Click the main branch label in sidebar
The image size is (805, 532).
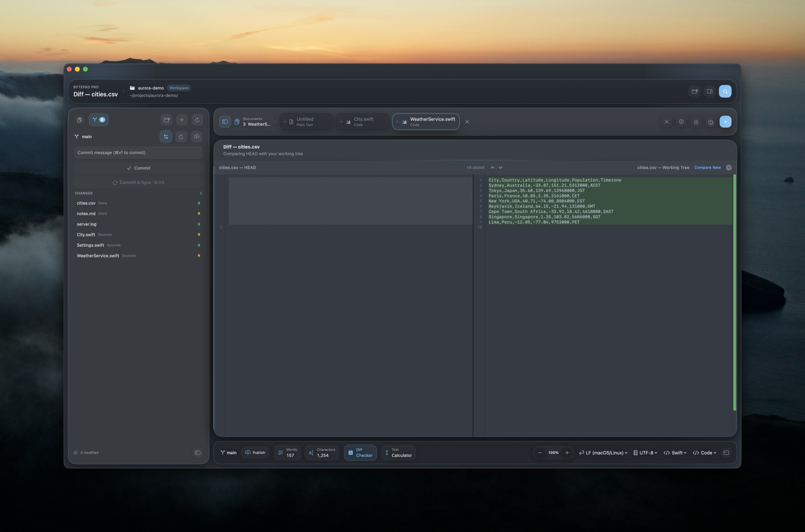pos(83,136)
